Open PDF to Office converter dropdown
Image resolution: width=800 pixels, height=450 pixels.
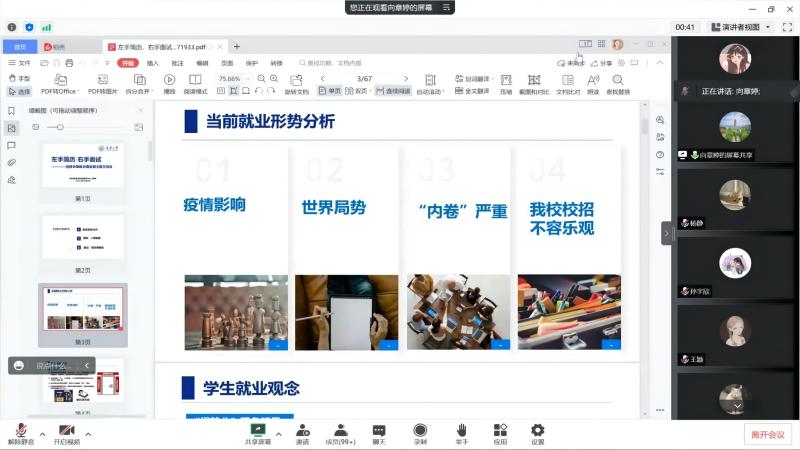pyautogui.click(x=60, y=84)
